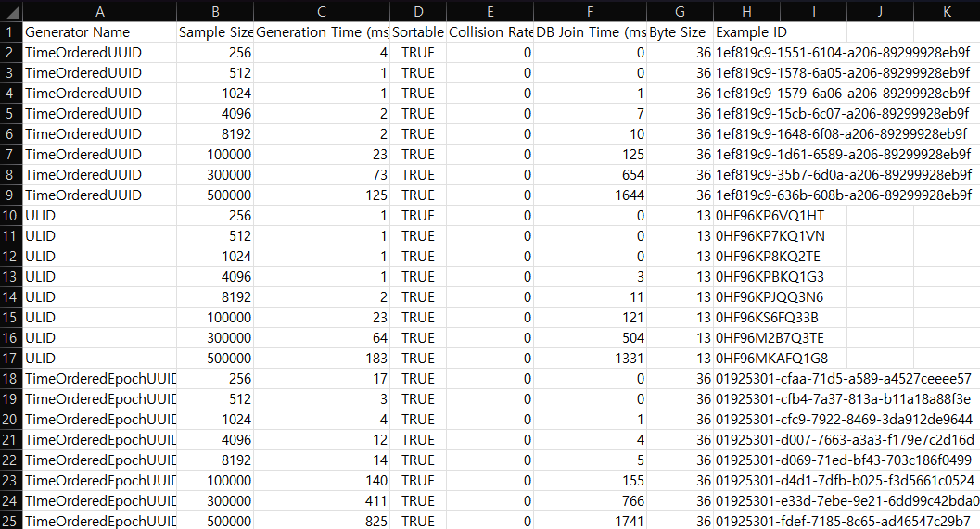Select DB join time cell '504'
980x529 pixels.
point(590,338)
